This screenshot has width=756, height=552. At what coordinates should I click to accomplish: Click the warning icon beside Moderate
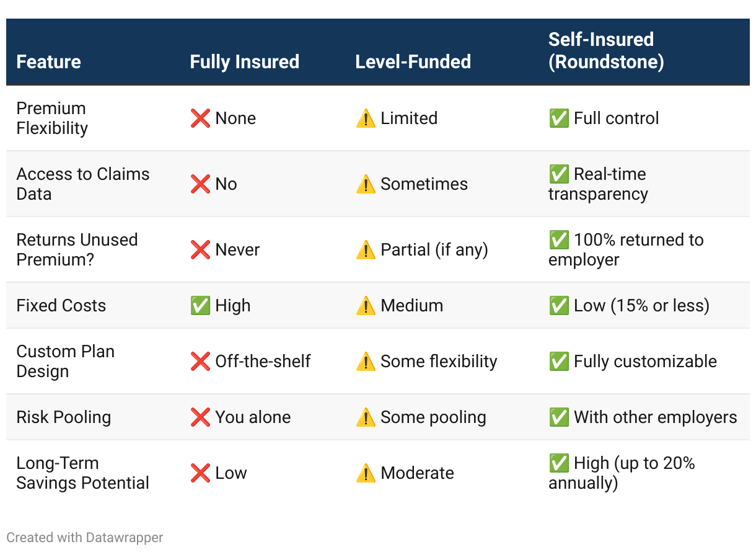pos(366,473)
